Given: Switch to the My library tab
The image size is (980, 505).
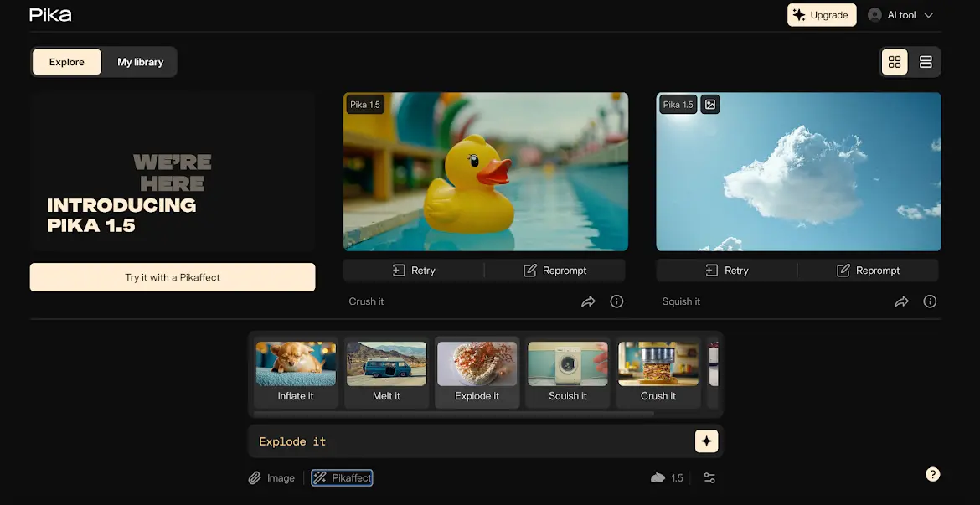Looking at the screenshot, I should tap(141, 62).
